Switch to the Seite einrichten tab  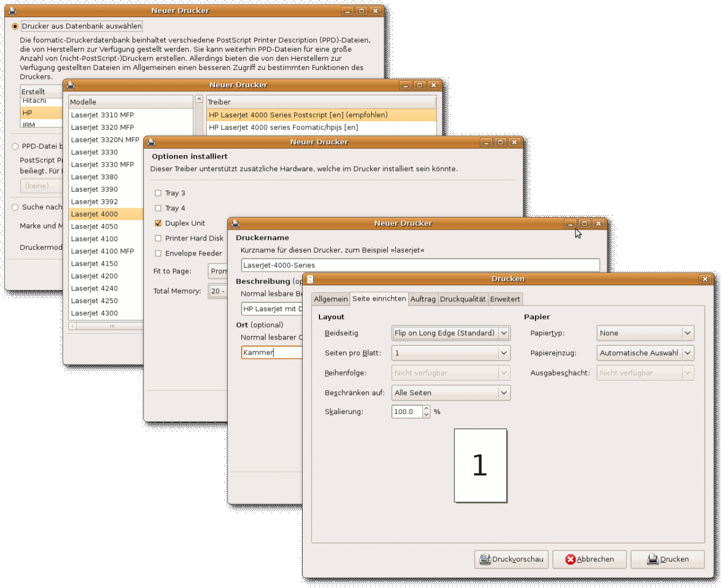[x=379, y=299]
